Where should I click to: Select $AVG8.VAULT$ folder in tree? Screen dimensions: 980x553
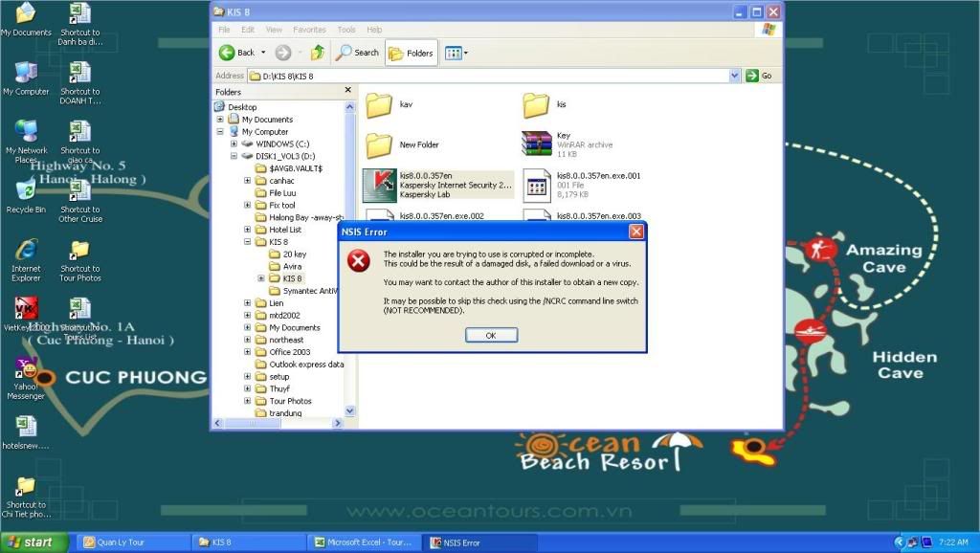[296, 168]
